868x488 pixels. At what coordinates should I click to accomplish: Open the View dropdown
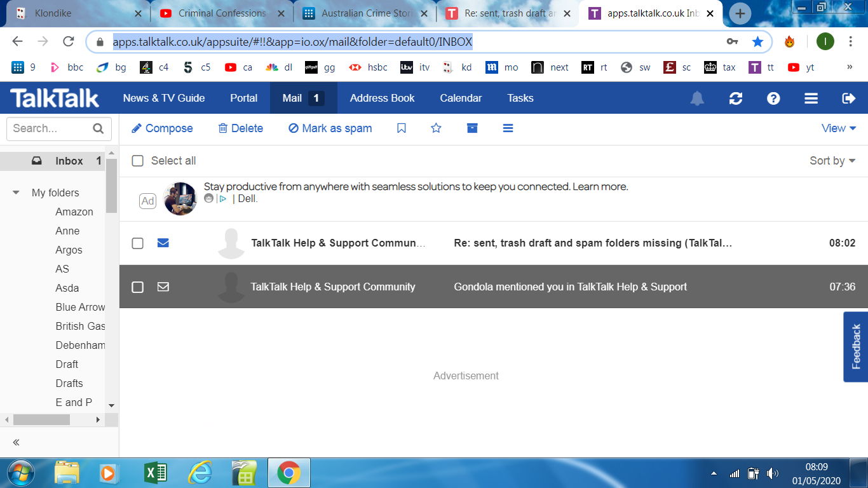pos(838,128)
